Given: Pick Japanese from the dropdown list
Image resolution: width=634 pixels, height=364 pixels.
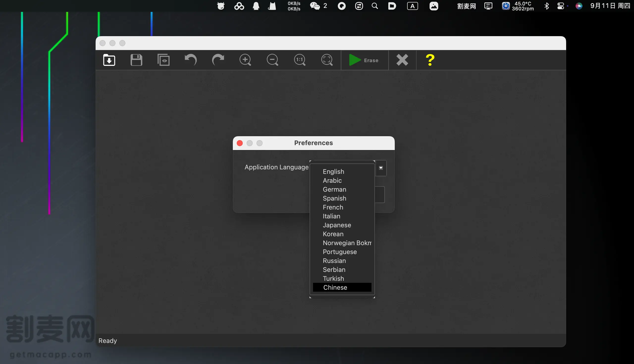Looking at the screenshot, I should pos(337,225).
